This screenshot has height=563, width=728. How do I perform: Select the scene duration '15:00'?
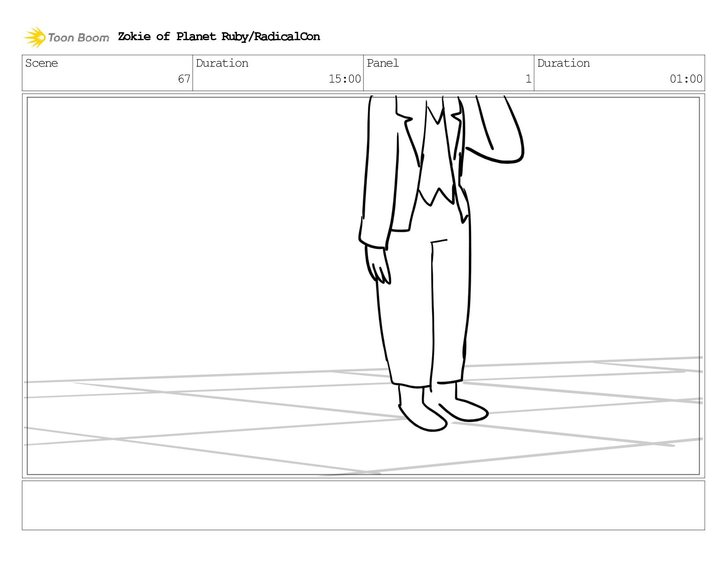click(345, 79)
